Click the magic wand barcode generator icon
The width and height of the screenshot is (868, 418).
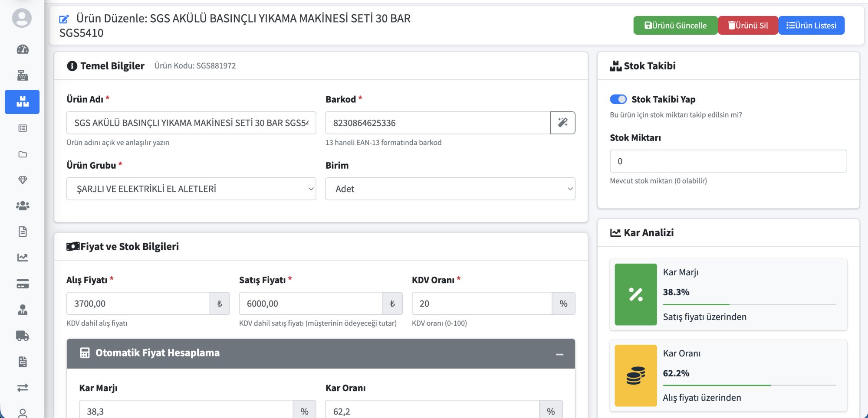pos(562,123)
